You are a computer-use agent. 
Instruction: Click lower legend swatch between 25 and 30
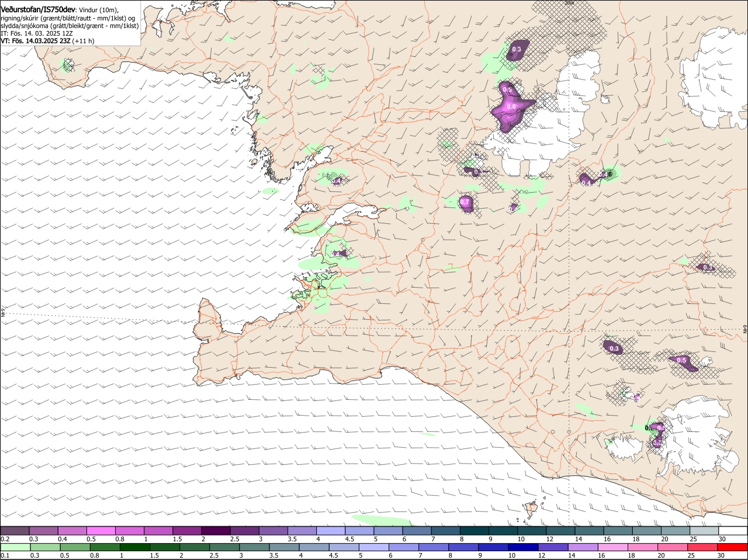pyautogui.click(x=702, y=547)
